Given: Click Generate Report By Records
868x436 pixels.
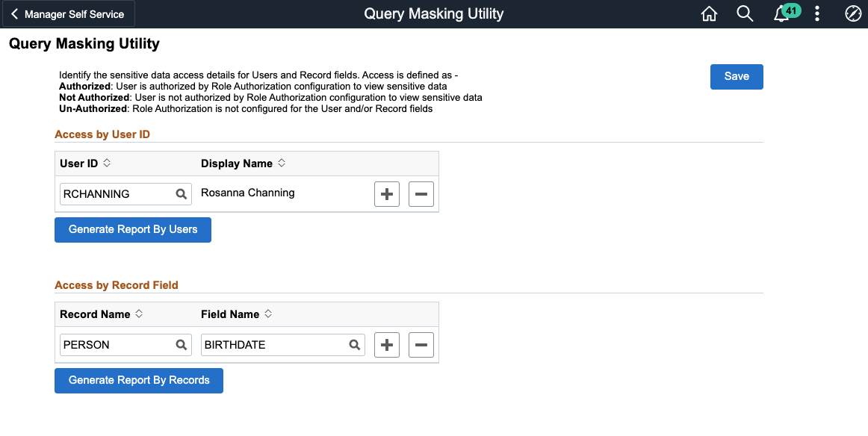Looking at the screenshot, I should pos(139,380).
